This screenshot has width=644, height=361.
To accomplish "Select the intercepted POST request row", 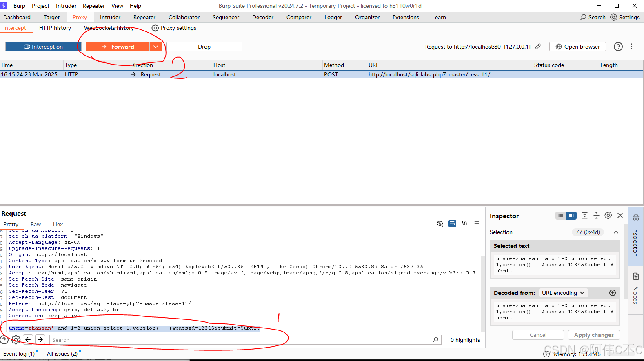I will pos(322,74).
